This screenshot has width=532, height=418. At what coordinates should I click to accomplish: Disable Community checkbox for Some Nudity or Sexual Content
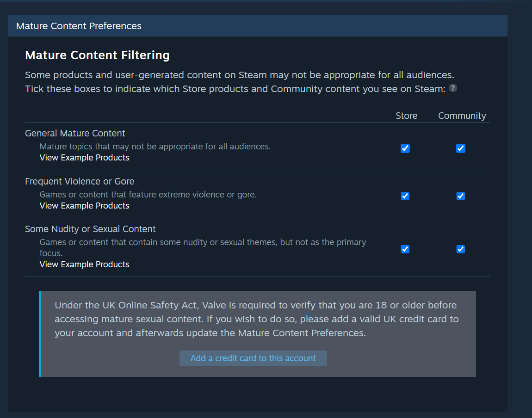click(460, 249)
